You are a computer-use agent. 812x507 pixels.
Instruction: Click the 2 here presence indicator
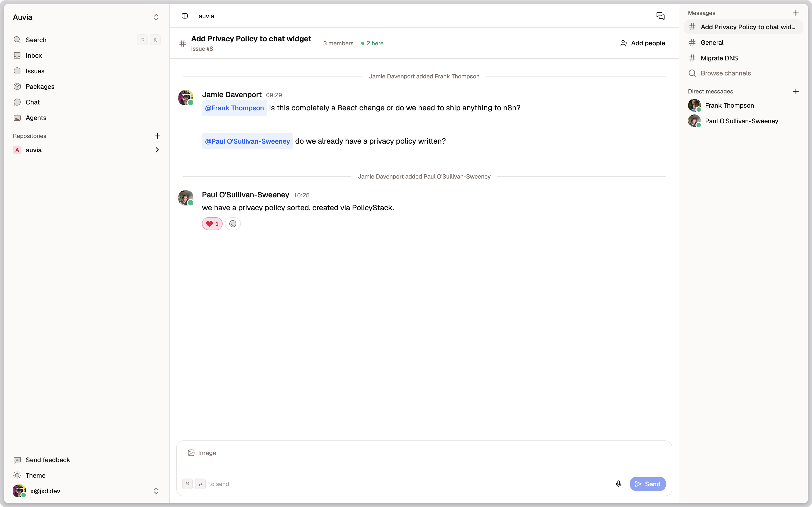(372, 43)
